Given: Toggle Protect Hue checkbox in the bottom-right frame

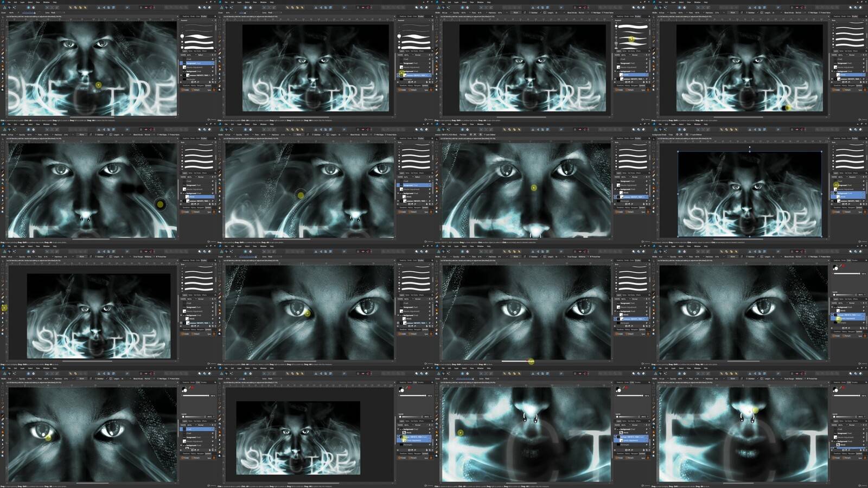Looking at the screenshot, I should [808, 378].
